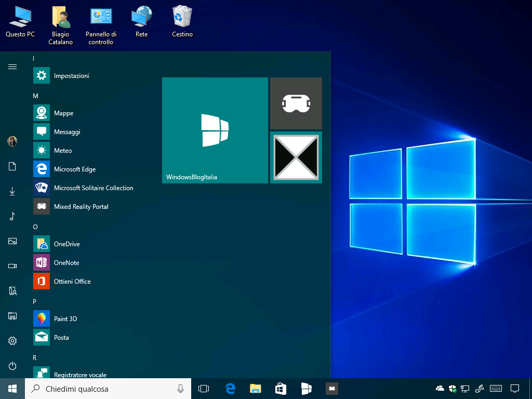Click the Chiedimi qualcosa search box
The width and height of the screenshot is (532, 399).
[x=108, y=389]
